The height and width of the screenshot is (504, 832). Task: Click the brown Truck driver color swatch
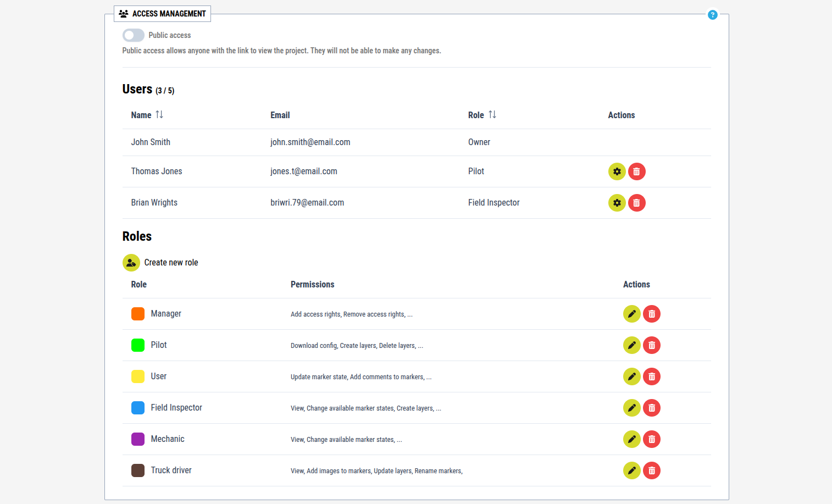138,470
